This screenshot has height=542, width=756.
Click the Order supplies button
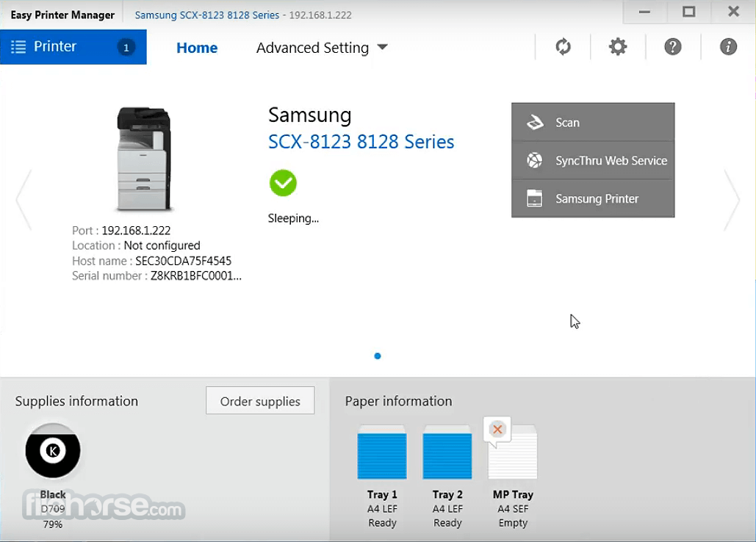coord(260,401)
